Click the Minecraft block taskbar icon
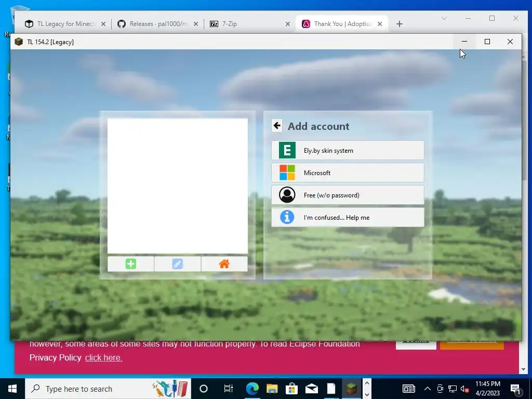532x399 pixels. (351, 389)
